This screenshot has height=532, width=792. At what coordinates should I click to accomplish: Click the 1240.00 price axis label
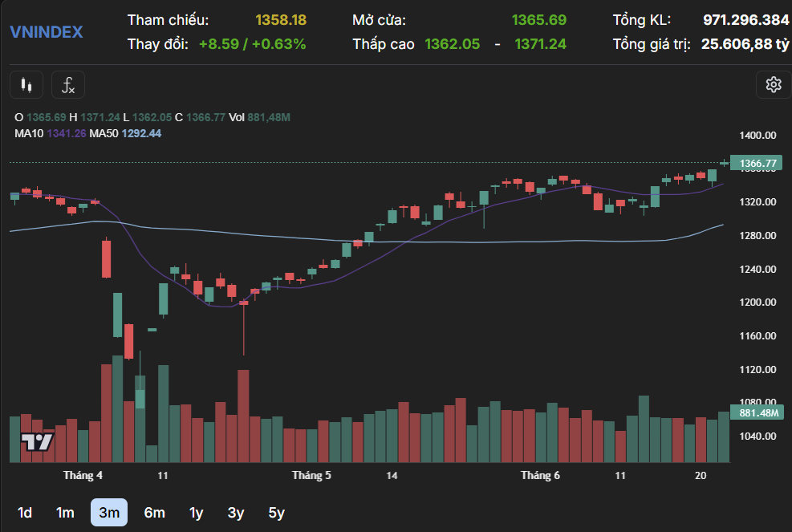coord(757,269)
